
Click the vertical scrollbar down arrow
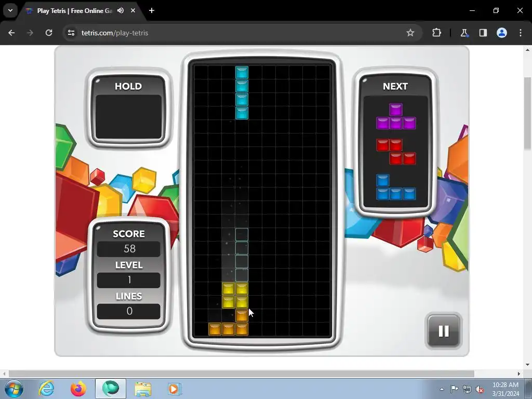(x=528, y=365)
